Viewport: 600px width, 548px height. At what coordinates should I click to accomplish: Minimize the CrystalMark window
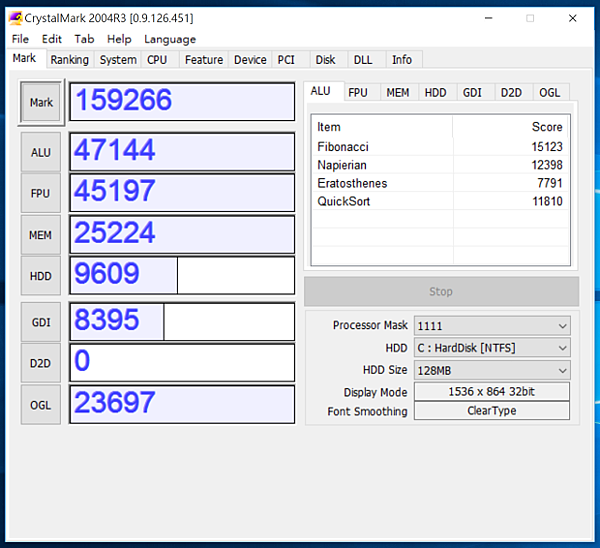pyautogui.click(x=489, y=18)
